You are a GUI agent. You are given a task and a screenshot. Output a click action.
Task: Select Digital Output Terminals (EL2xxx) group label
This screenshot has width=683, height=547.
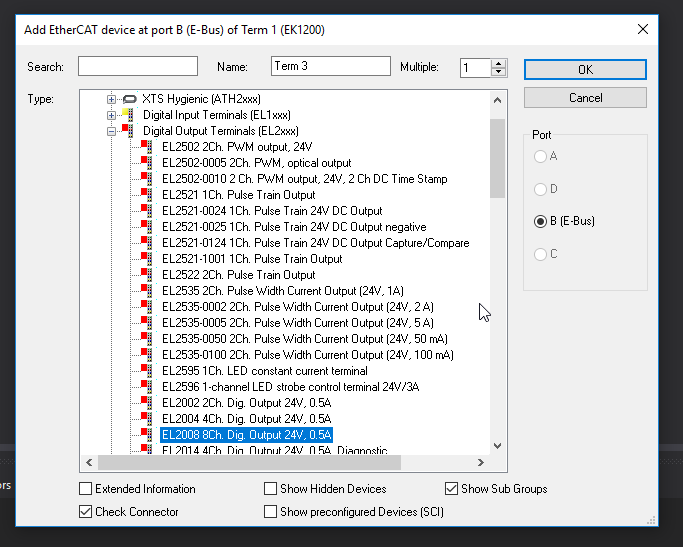221,131
